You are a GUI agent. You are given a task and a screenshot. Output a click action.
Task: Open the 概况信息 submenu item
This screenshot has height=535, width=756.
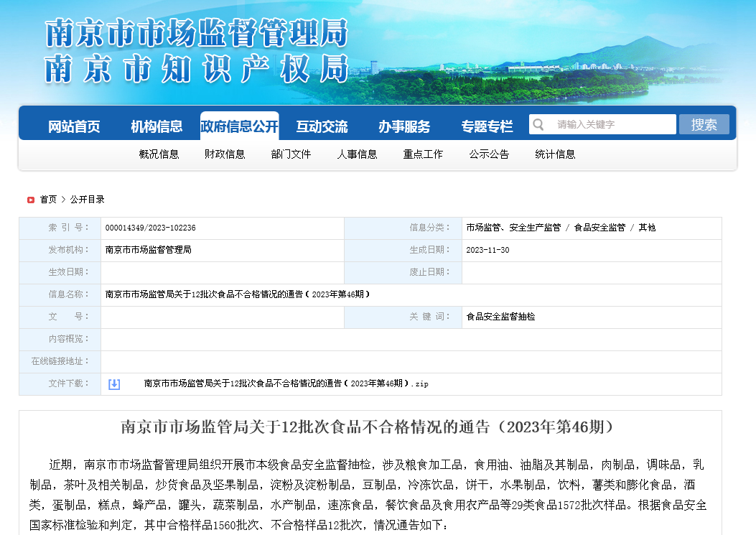(159, 154)
